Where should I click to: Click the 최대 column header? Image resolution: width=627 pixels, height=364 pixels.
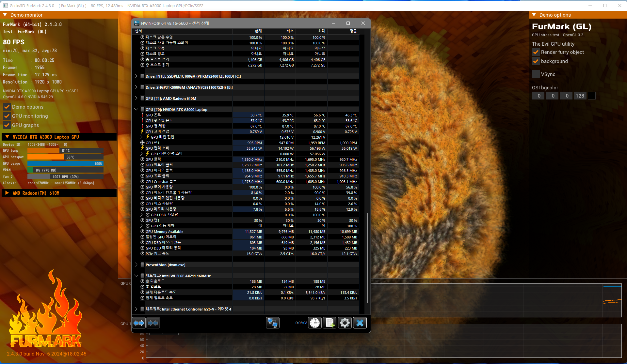coord(312,31)
